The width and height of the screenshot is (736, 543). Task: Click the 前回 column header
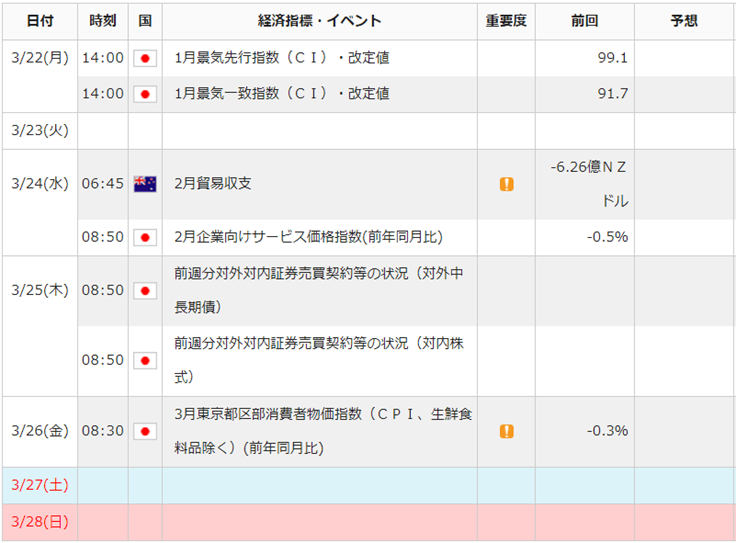[x=585, y=21]
